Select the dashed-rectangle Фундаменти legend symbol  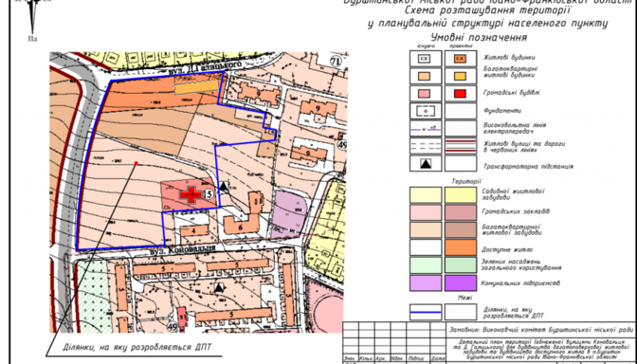click(425, 111)
